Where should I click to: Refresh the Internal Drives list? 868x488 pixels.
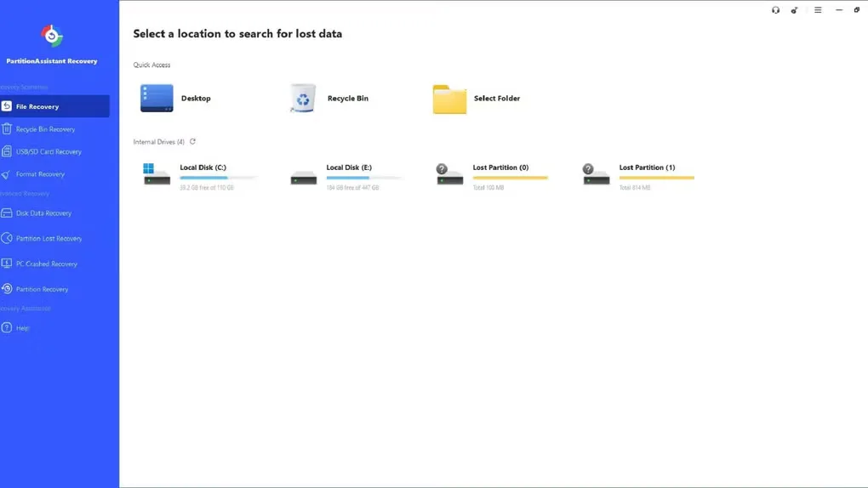point(192,142)
